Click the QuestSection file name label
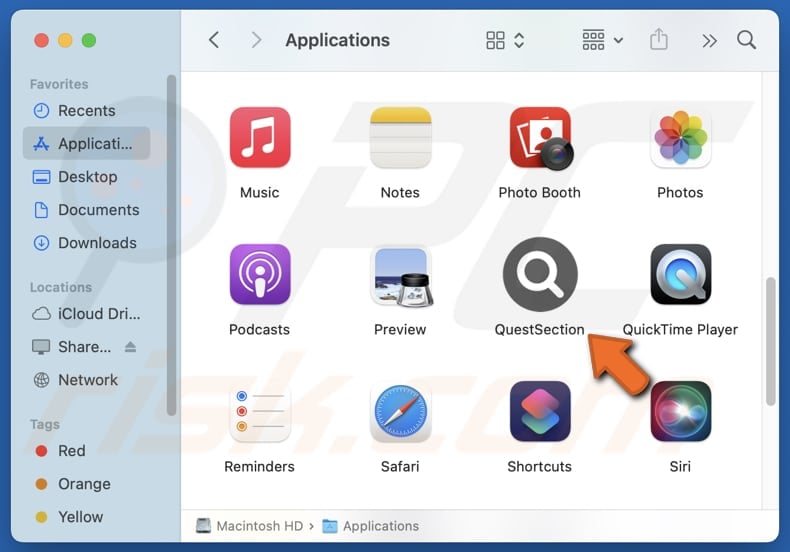Screen dimensions: 790x552 click(x=540, y=329)
